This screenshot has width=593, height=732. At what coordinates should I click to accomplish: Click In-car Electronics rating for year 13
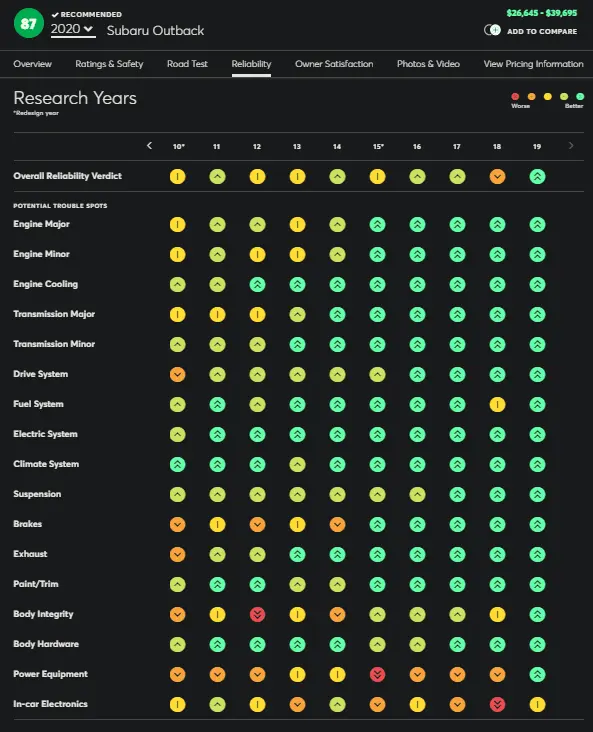pyautogui.click(x=297, y=704)
